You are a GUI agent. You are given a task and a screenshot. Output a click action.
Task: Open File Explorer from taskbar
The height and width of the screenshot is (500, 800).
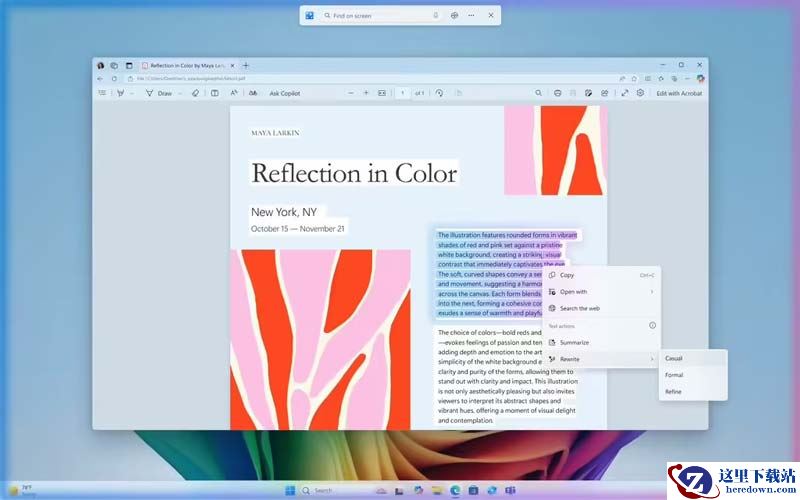pyautogui.click(x=437, y=490)
